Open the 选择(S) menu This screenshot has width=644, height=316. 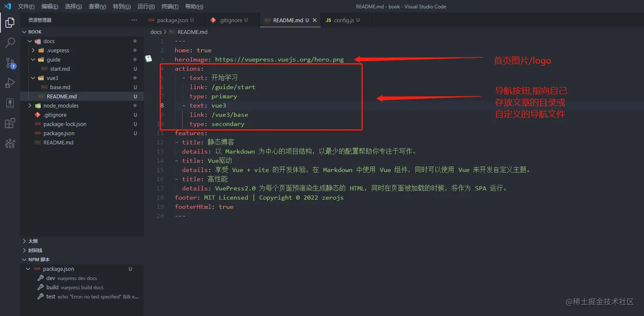[x=74, y=6]
